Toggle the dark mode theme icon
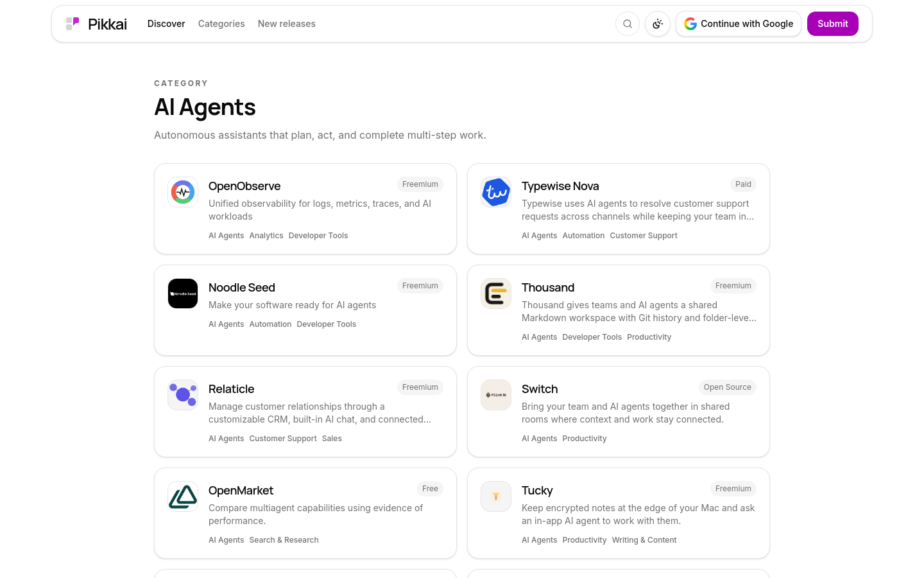The image size is (924, 578). [x=658, y=24]
